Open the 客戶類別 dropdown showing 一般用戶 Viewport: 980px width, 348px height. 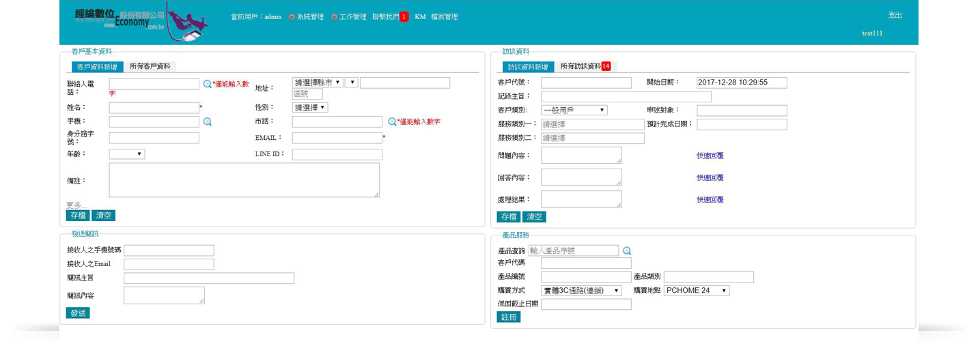(x=574, y=110)
